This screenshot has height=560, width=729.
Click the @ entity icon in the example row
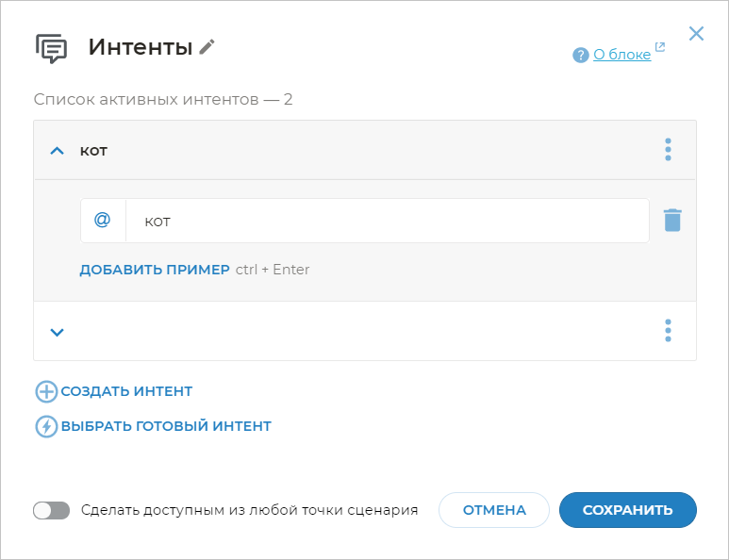pyautogui.click(x=103, y=221)
